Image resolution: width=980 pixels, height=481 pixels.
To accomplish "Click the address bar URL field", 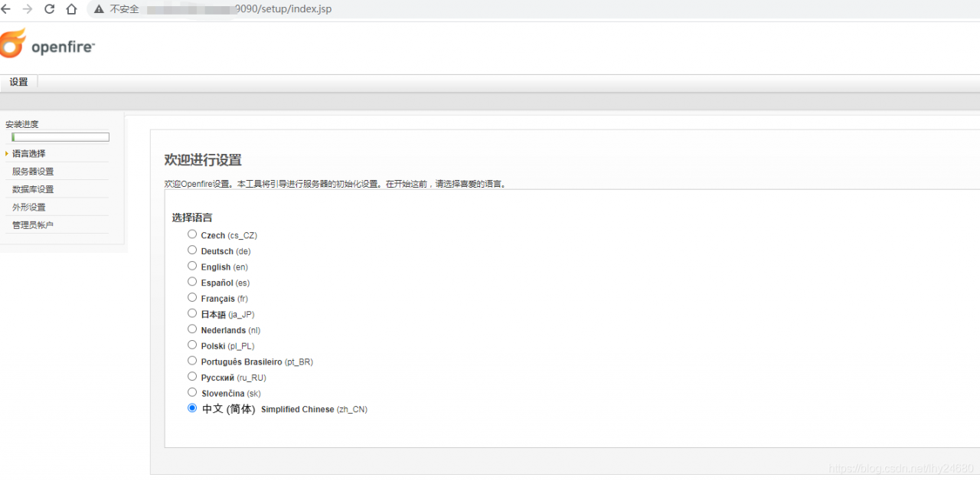I will coord(534,9).
